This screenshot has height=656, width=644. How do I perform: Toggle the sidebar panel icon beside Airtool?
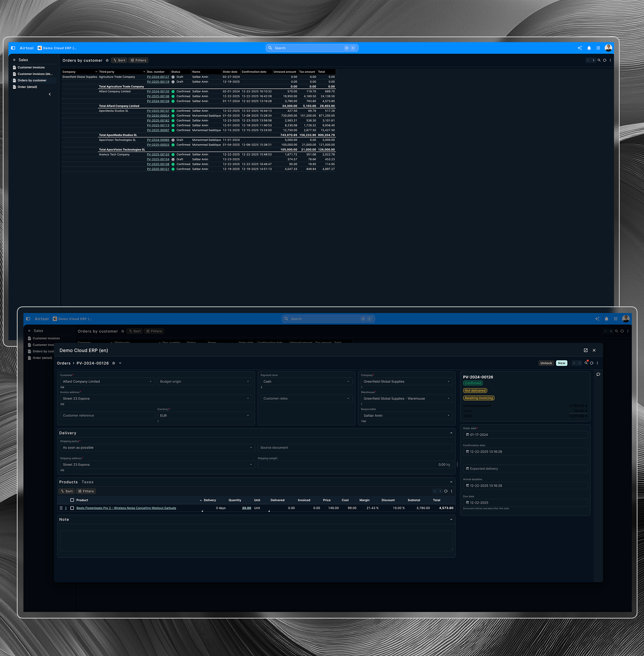pyautogui.click(x=13, y=48)
